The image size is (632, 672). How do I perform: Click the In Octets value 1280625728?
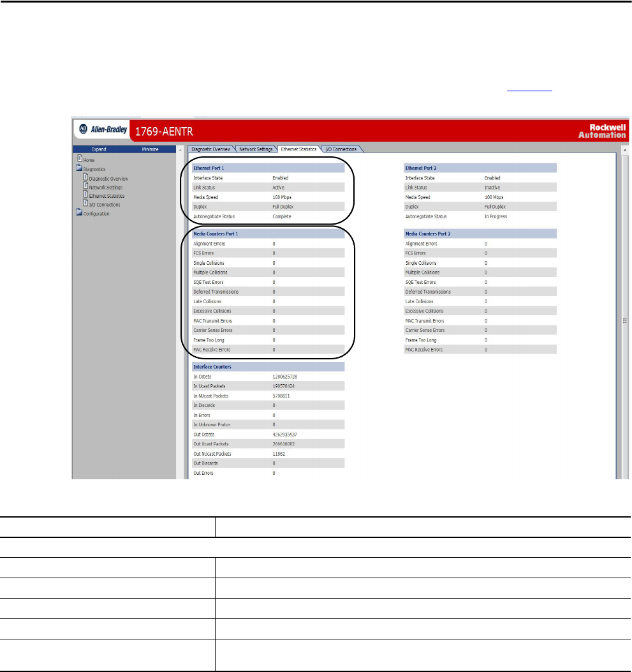(x=284, y=377)
